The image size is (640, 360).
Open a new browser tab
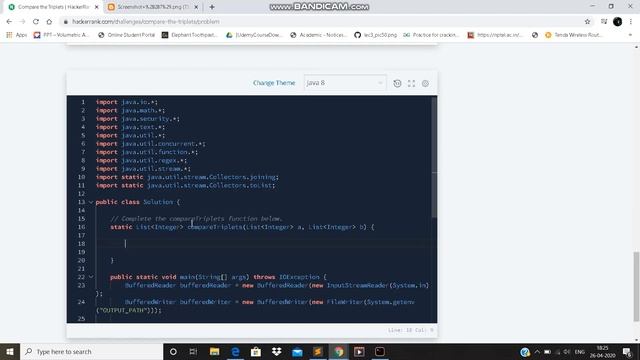click(212, 7)
